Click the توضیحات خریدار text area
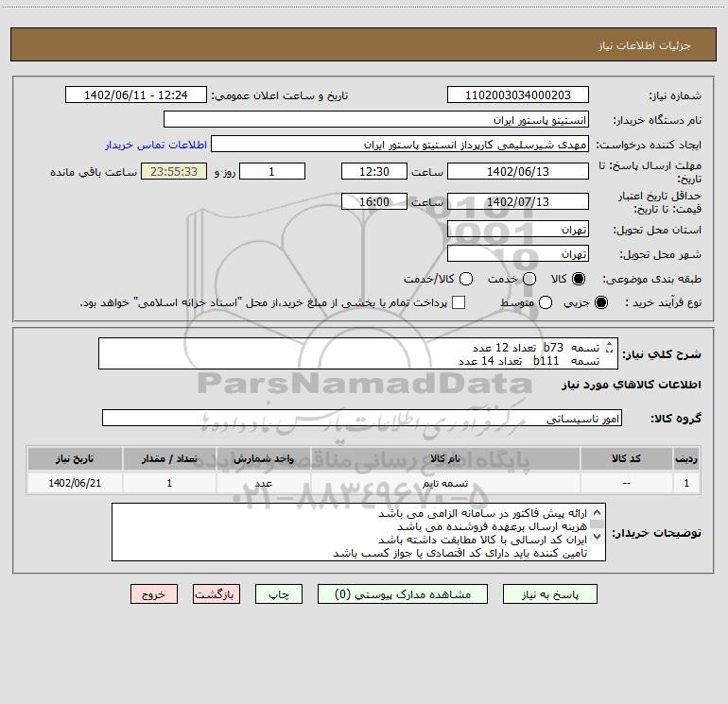728x704 pixels. coord(358,532)
